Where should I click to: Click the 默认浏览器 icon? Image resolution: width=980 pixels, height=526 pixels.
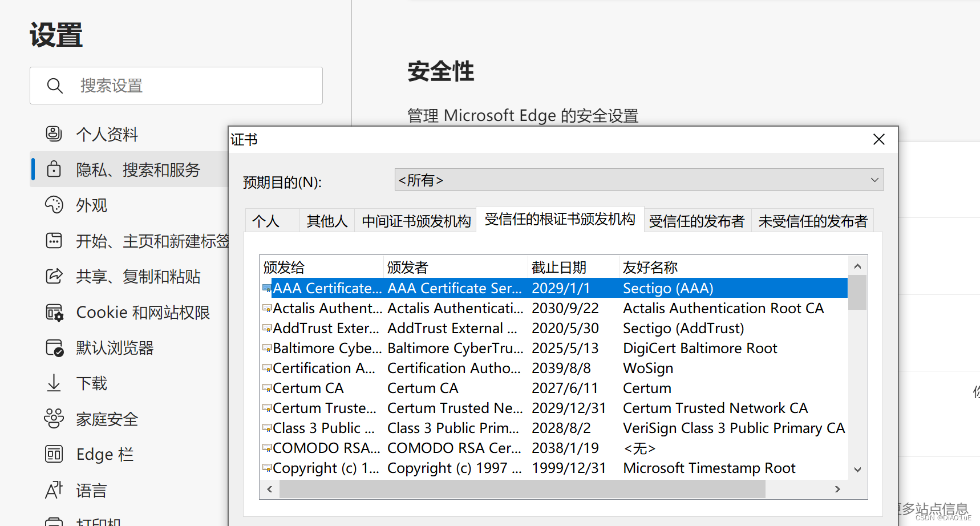pos(54,348)
